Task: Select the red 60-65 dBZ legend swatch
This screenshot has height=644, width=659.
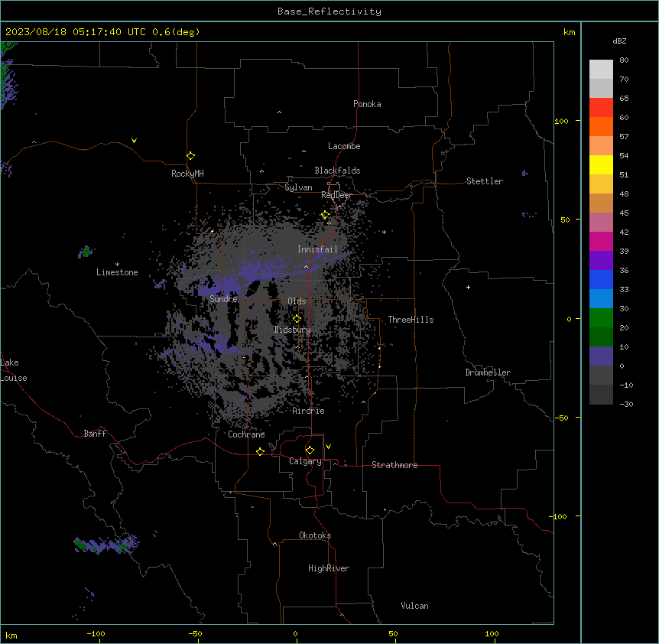Action: 601,108
